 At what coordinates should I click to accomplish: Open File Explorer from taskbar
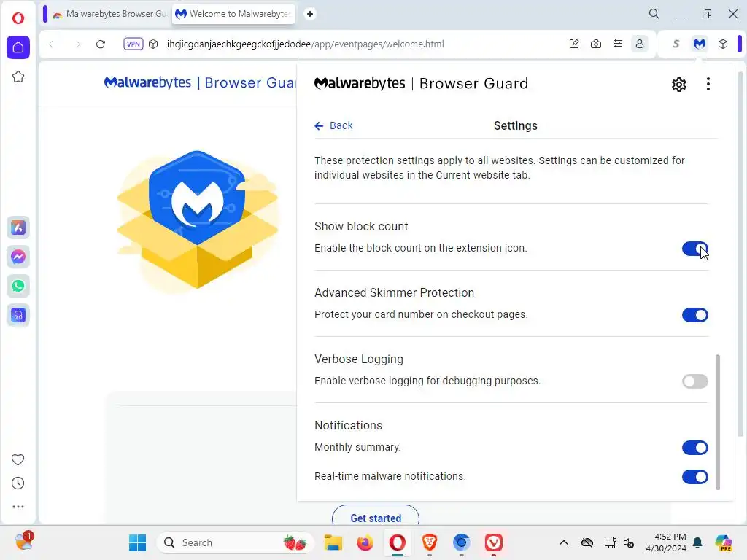tap(333, 542)
